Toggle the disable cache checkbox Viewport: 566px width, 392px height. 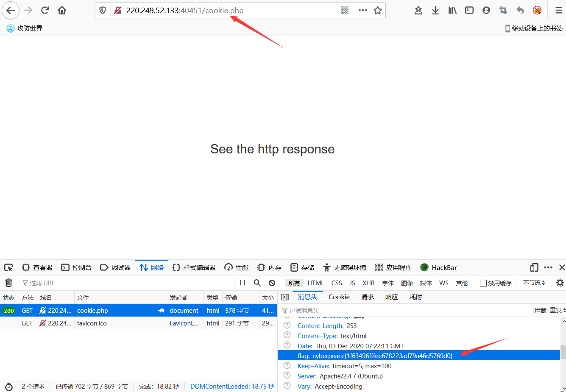483,283
